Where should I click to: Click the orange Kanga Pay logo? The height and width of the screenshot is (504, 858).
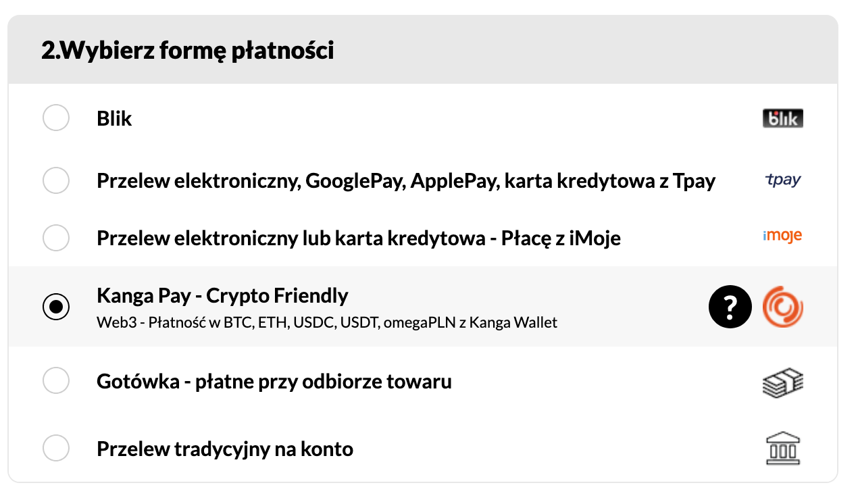(x=782, y=307)
